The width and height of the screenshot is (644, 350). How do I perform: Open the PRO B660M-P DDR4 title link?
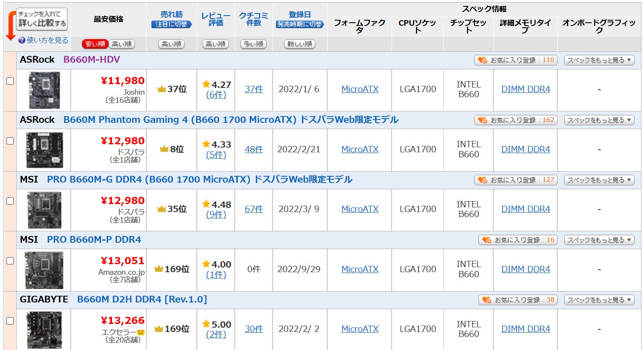(x=94, y=239)
